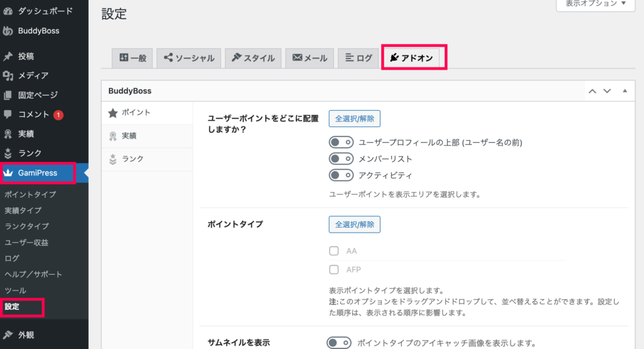Toggle ユーザープロフィールの上部 switch on
Viewport: 644px width, 349px height.
[x=341, y=143]
